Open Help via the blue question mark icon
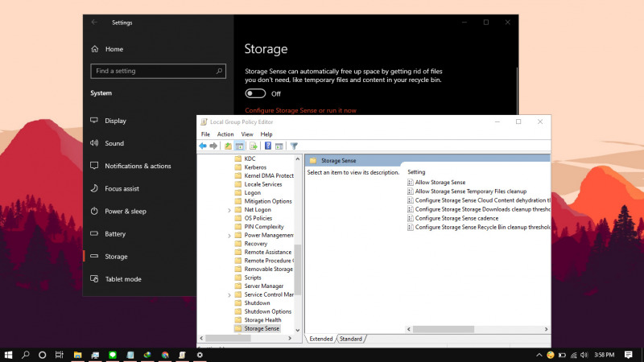This screenshot has height=362, width=644. pyautogui.click(x=268, y=146)
